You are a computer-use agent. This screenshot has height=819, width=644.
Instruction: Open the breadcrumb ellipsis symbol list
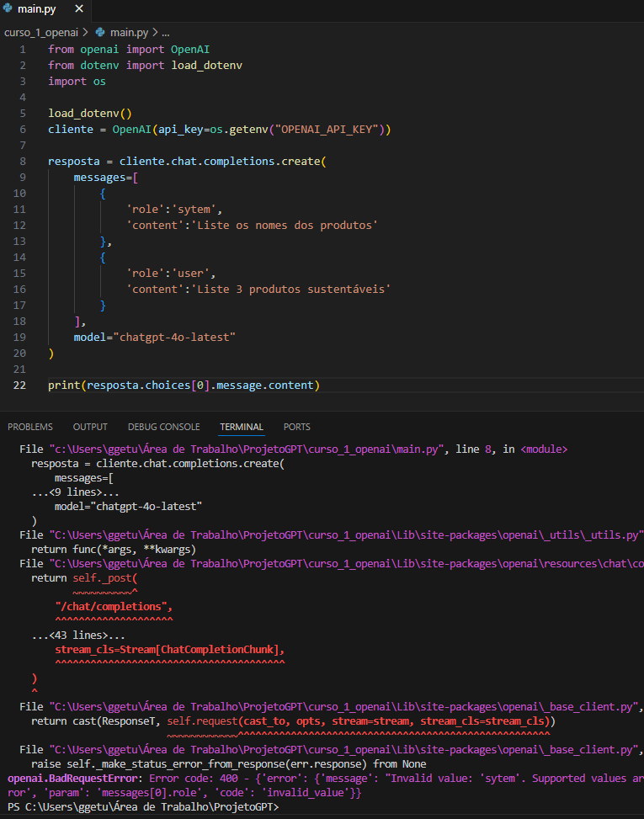click(x=166, y=32)
